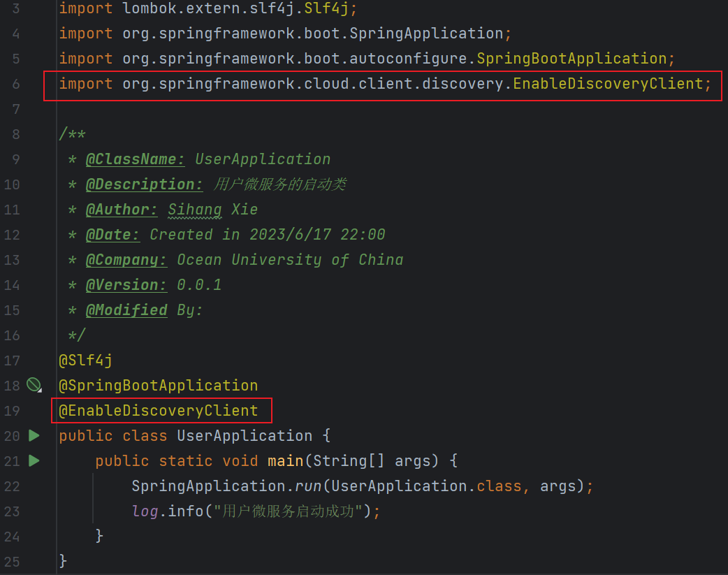Click the Sihang author name link

[x=194, y=209]
